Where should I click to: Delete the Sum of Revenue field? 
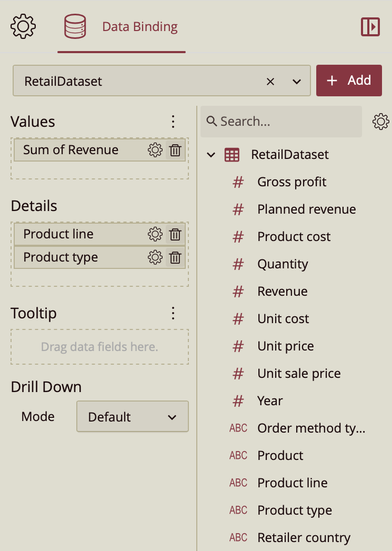pyautogui.click(x=175, y=151)
